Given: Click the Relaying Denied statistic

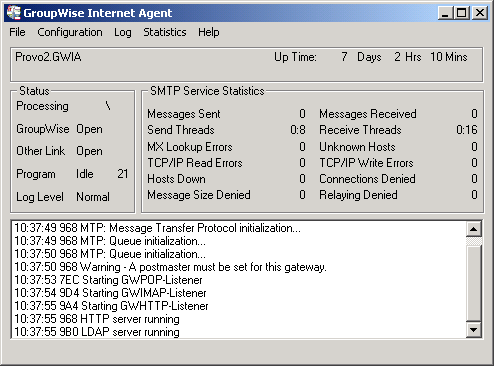Looking at the screenshot, I should (398, 195).
